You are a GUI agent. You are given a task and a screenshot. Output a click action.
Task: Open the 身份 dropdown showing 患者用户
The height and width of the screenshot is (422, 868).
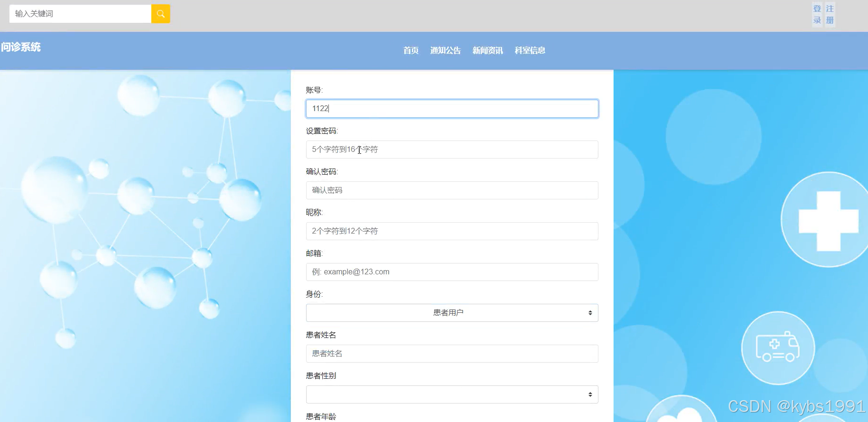click(452, 313)
